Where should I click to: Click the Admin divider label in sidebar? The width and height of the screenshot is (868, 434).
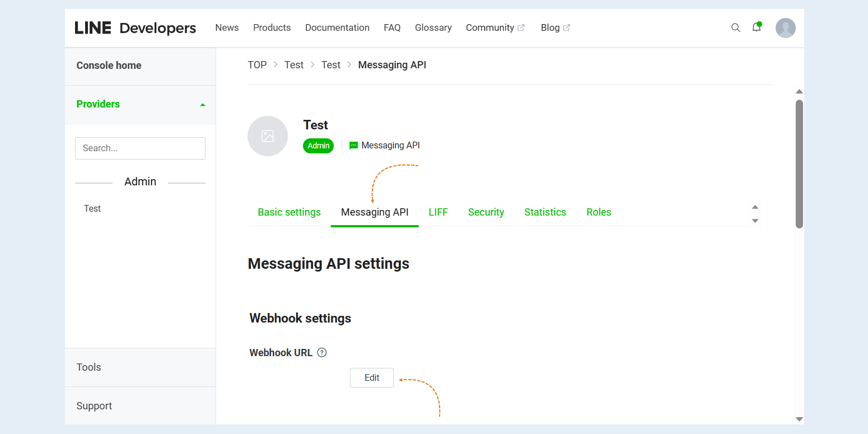pyautogui.click(x=140, y=181)
